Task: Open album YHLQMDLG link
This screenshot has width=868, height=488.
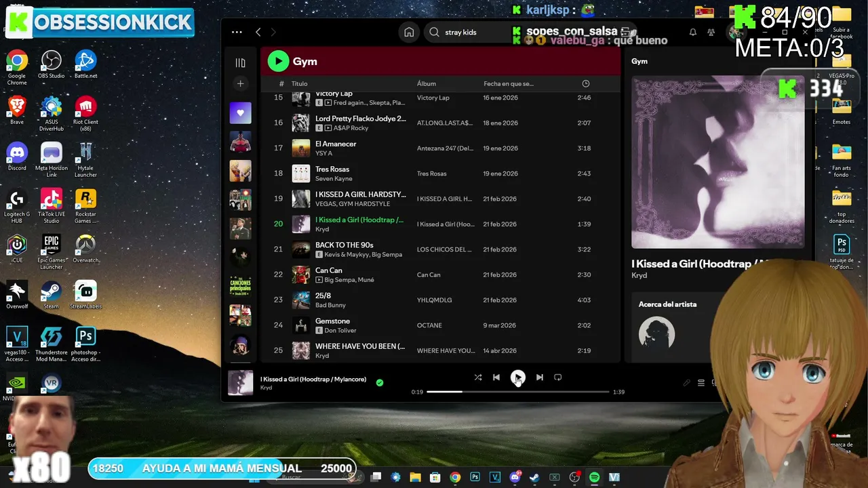Action: point(434,300)
